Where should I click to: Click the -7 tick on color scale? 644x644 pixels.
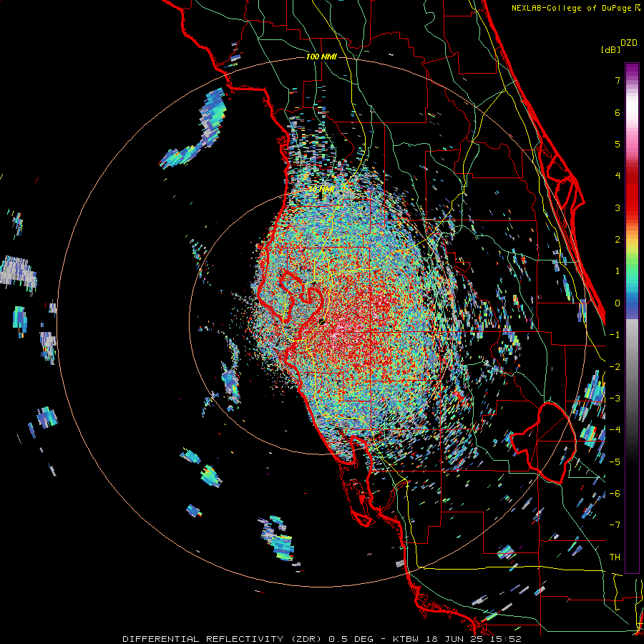(615, 525)
